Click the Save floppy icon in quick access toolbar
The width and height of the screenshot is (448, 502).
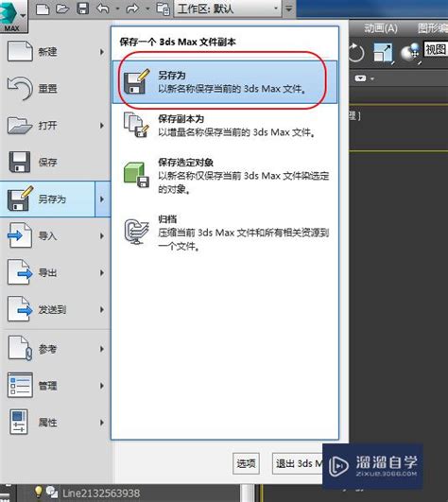[x=83, y=9]
